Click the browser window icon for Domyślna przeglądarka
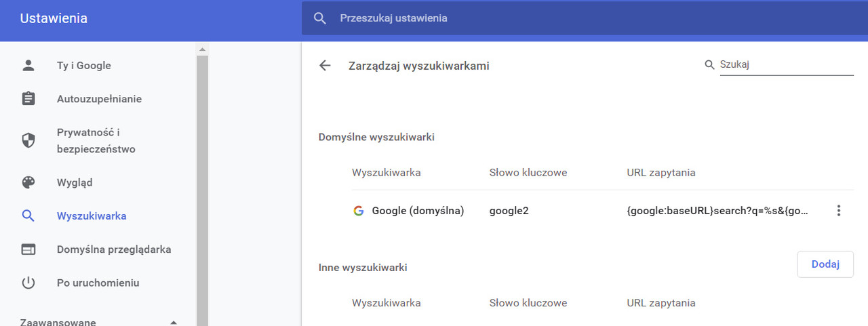The width and height of the screenshot is (868, 326). tap(28, 249)
